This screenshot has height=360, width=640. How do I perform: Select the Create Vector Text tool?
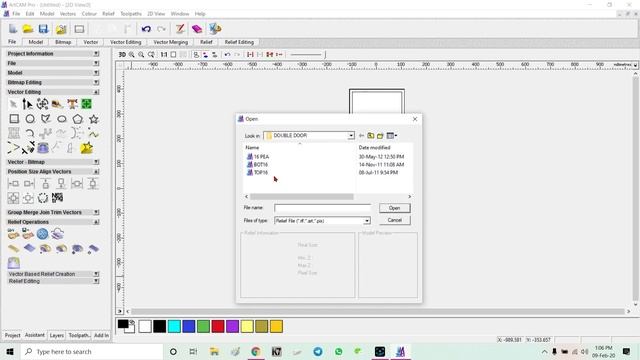[73, 104]
